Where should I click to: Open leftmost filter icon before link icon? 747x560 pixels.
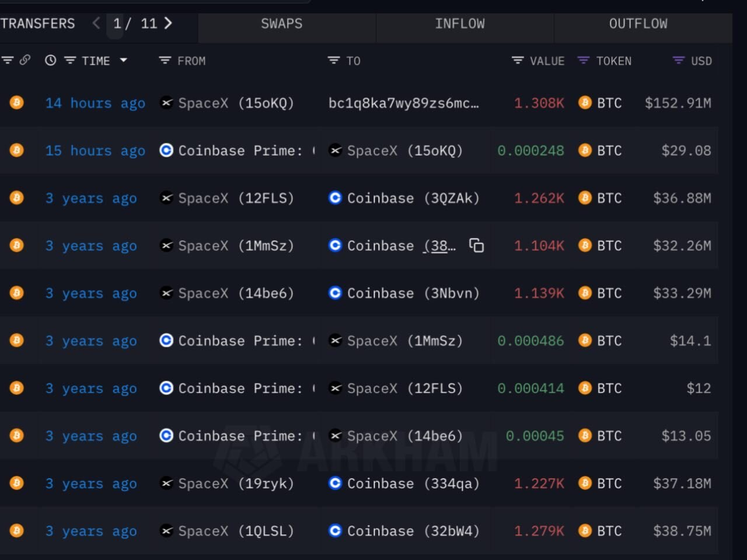(8, 60)
